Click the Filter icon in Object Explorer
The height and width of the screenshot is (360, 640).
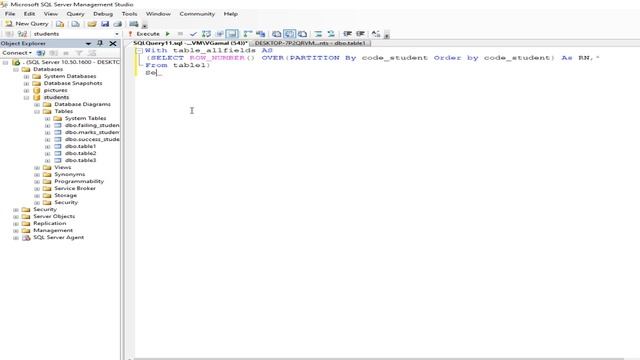point(79,53)
